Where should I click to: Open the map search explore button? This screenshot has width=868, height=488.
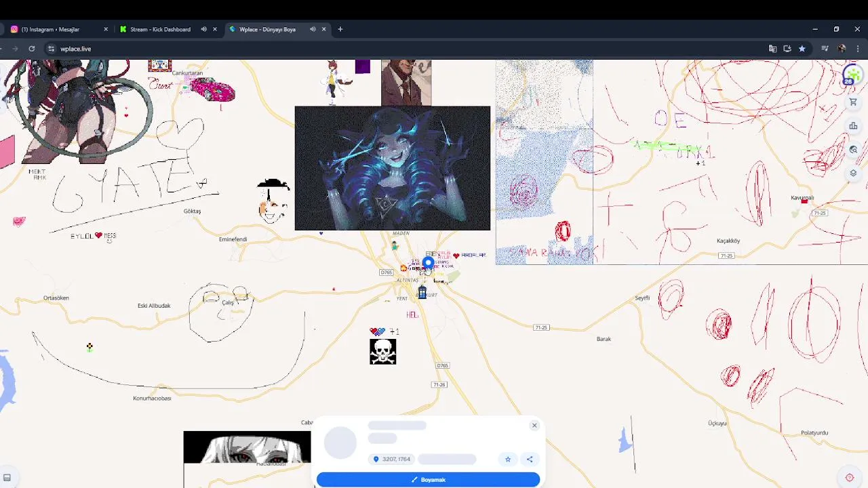(853, 149)
